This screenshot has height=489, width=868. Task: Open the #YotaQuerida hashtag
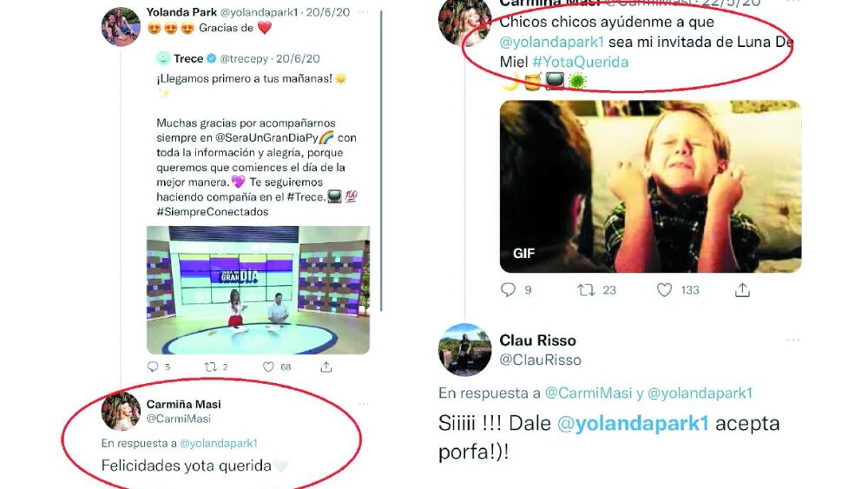point(580,62)
